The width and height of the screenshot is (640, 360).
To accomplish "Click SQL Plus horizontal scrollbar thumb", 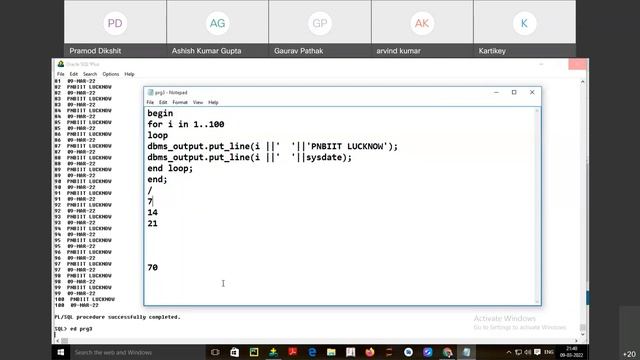I will pos(64,340).
